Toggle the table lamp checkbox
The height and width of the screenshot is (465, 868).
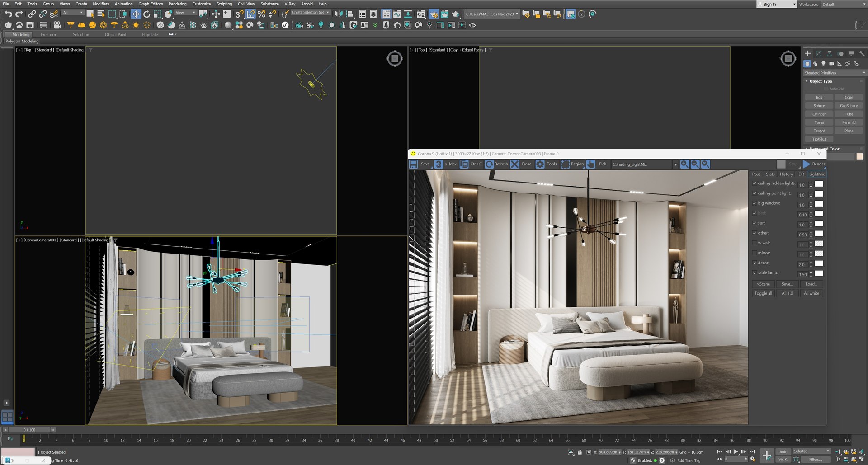(755, 273)
